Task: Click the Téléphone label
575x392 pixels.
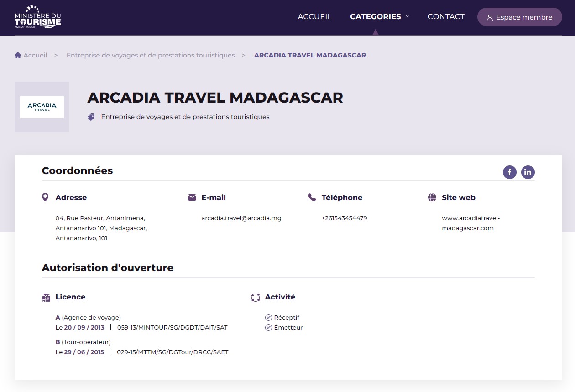Action: tap(342, 197)
